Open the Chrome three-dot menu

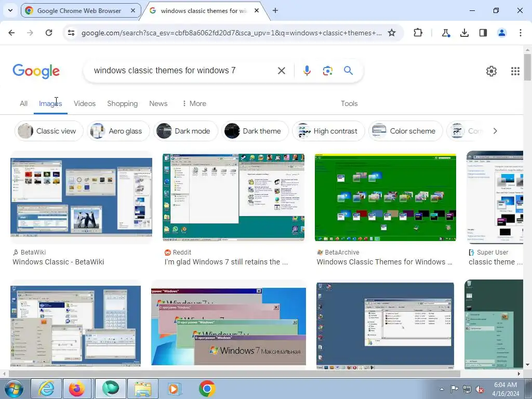pyautogui.click(x=520, y=33)
